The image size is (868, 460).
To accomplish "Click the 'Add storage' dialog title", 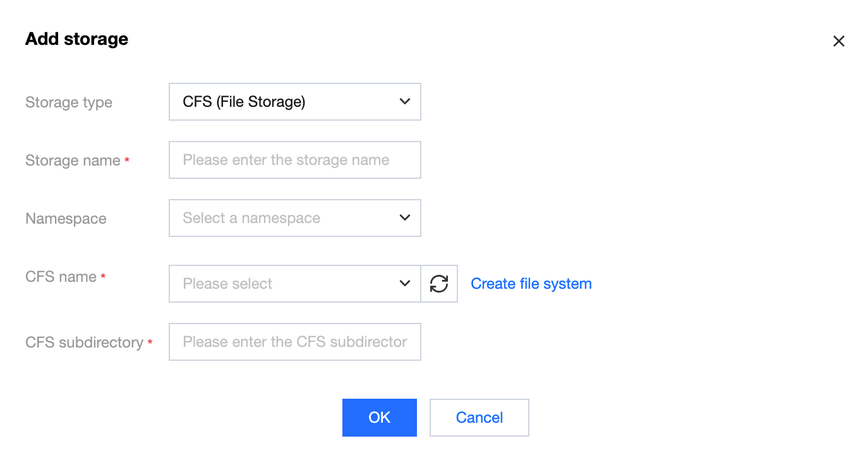I will [x=76, y=39].
